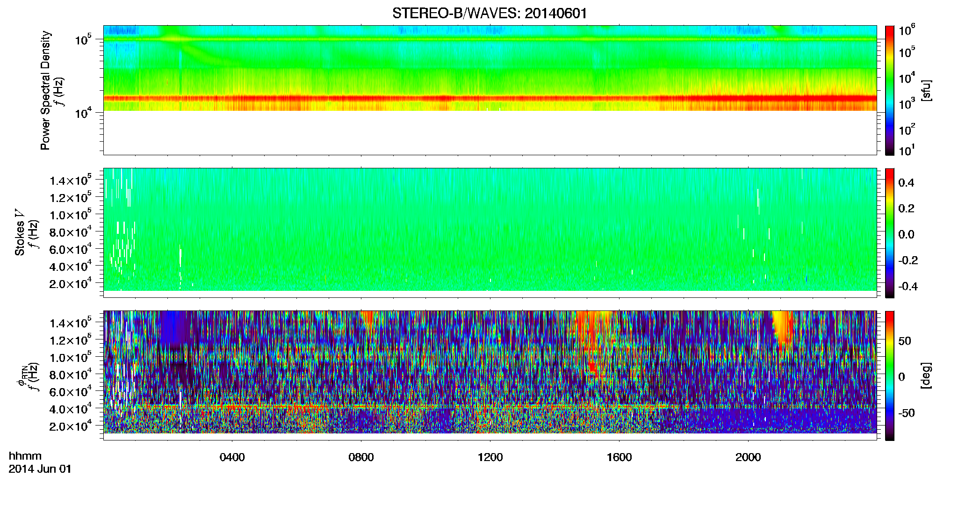Image resolution: width=980 pixels, height=505 pixels.
Task: Click the Stokes V color bar
Action: coord(890,233)
